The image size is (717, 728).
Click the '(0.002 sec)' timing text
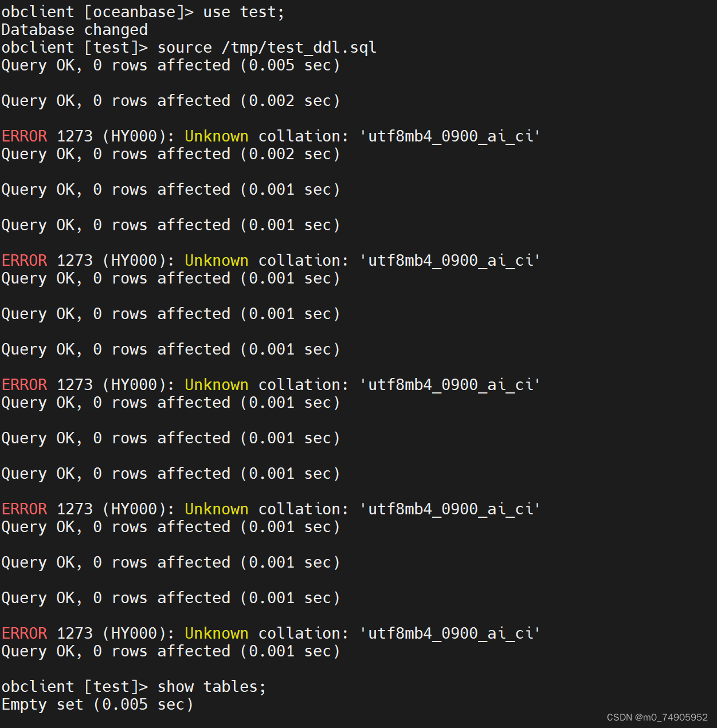coord(289,100)
